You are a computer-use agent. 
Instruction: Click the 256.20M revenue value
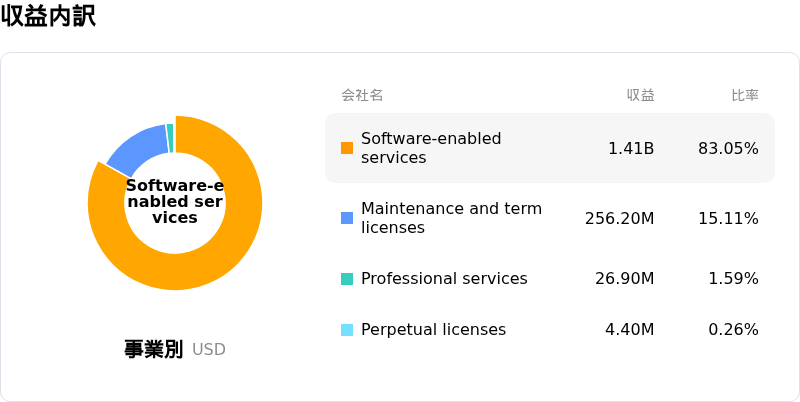coord(619,218)
